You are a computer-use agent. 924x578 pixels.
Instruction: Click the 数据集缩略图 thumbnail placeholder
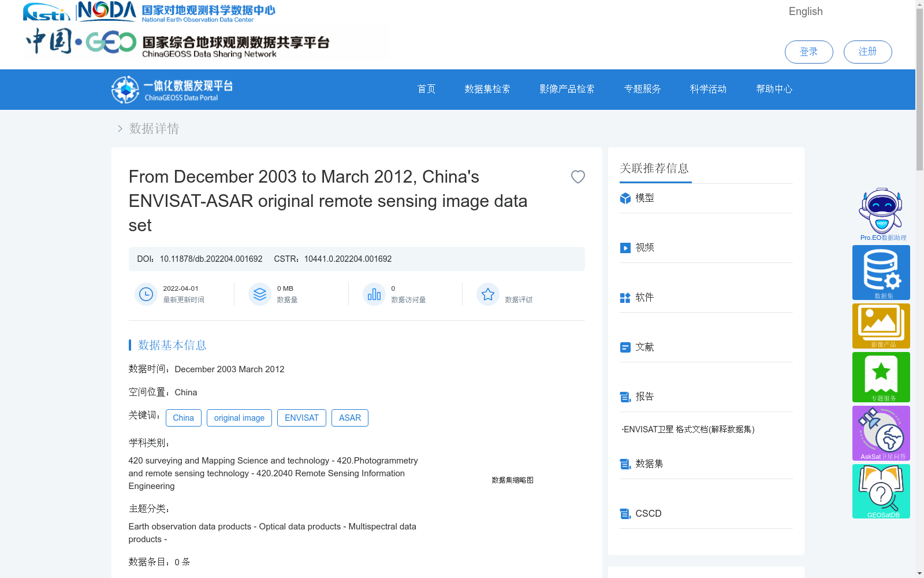[512, 480]
